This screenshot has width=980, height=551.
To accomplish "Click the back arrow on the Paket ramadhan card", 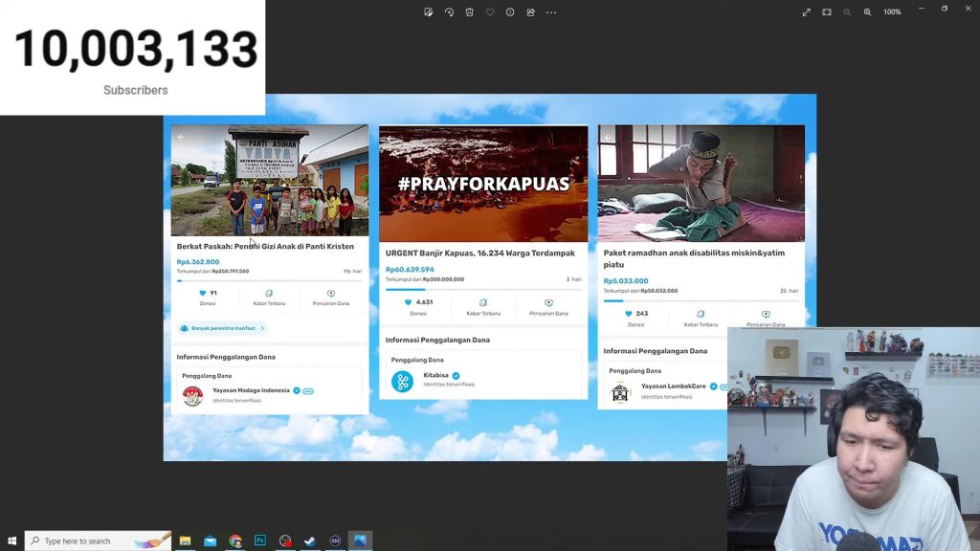I will click(608, 138).
